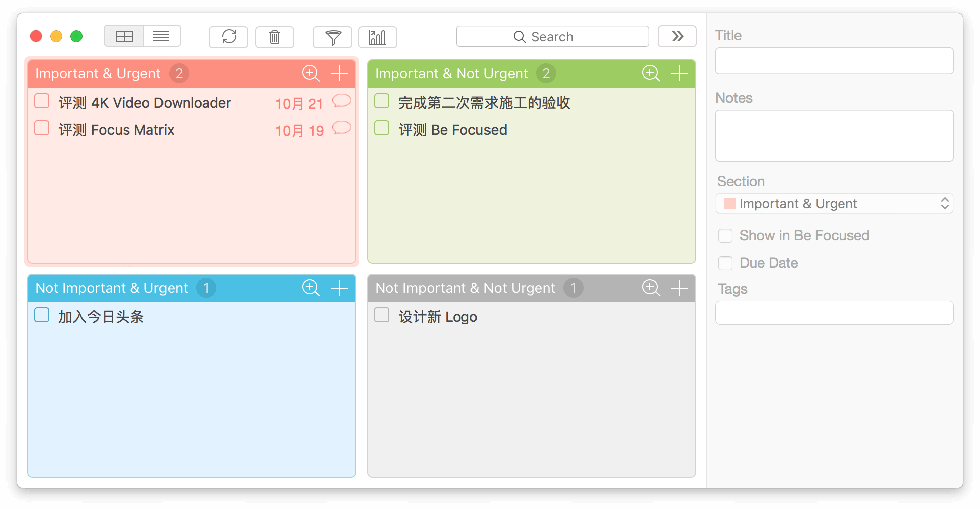The width and height of the screenshot is (980, 509).
Task: Click the due date 10月 19
Action: [x=299, y=131]
